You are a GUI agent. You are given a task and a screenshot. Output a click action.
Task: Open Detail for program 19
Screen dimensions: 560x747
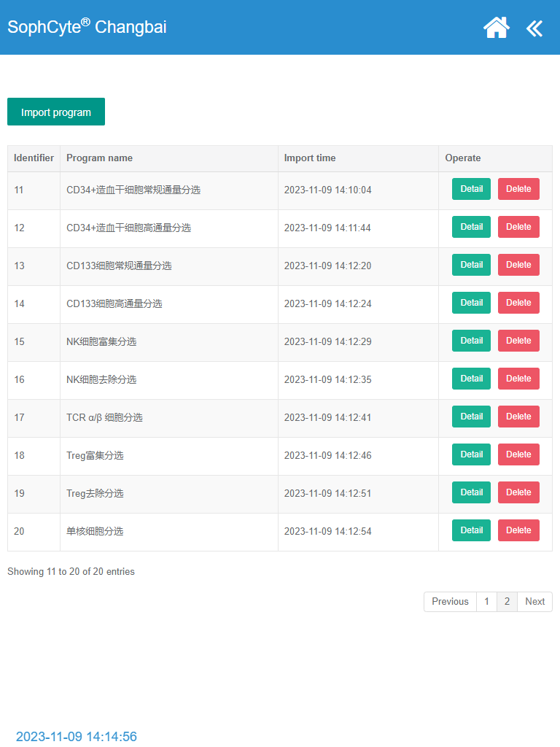click(x=471, y=492)
